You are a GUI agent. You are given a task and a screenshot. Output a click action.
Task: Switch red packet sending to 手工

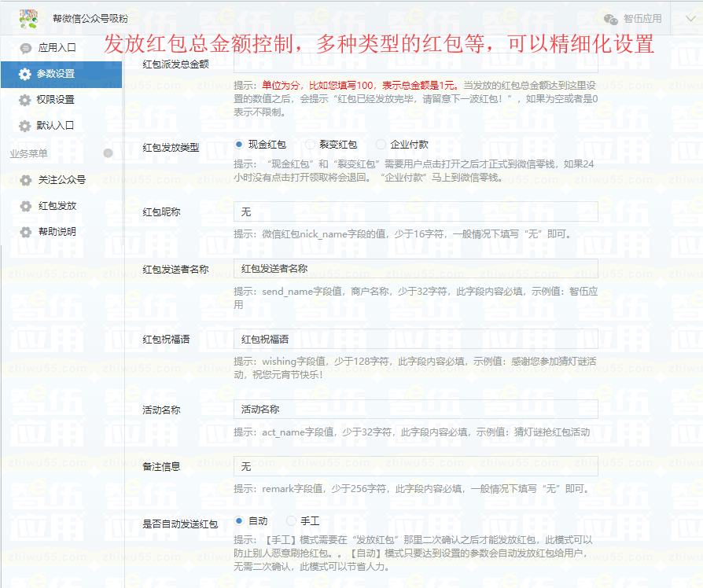point(292,521)
